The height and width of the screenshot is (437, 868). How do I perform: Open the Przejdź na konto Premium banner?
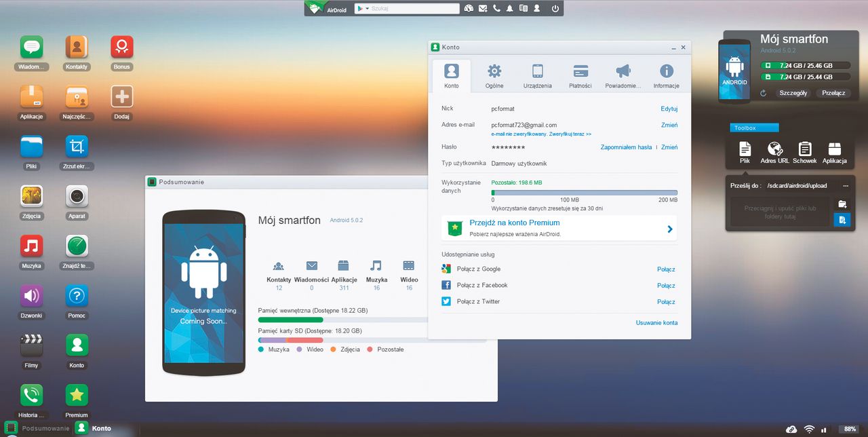click(x=559, y=229)
